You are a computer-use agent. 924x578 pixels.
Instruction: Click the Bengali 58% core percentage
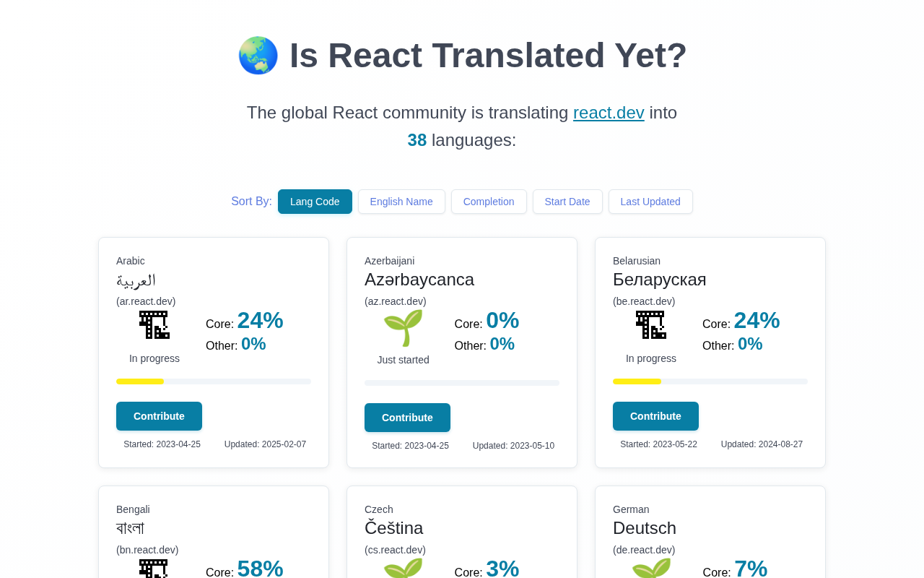(x=260, y=569)
